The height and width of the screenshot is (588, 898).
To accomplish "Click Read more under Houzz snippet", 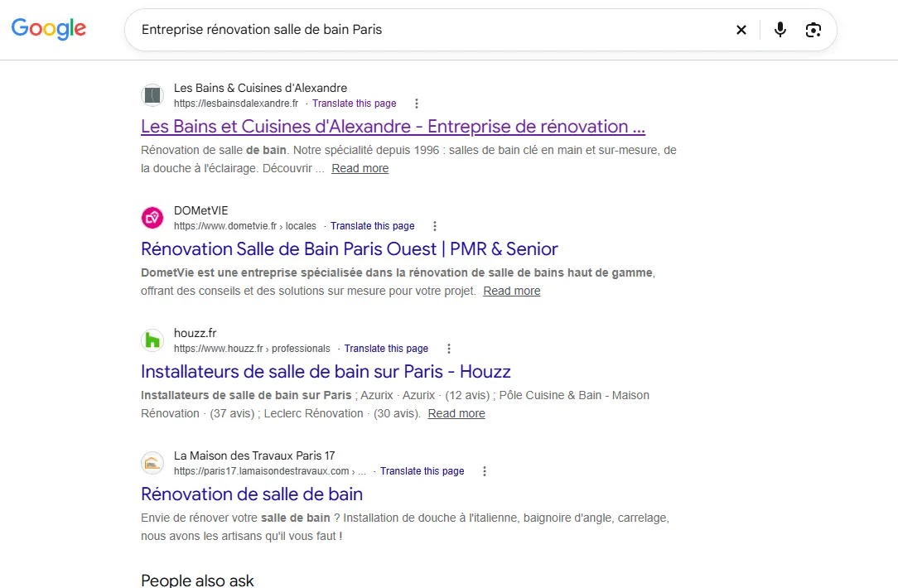I will (x=456, y=413).
